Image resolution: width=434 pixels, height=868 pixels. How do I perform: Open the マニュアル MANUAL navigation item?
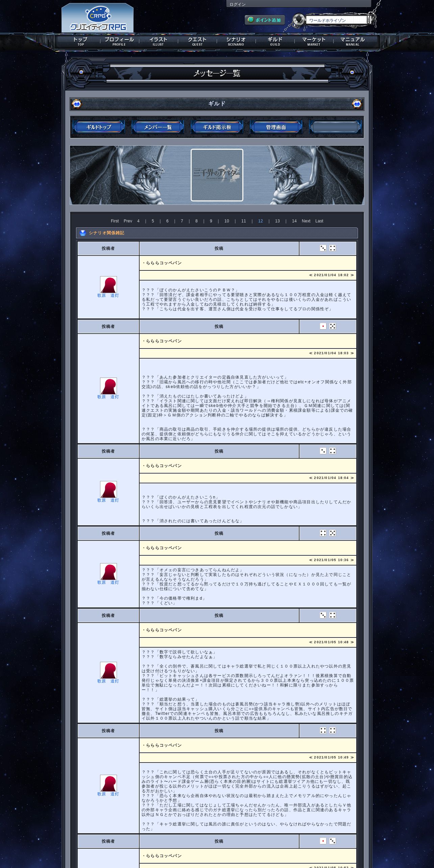(353, 41)
